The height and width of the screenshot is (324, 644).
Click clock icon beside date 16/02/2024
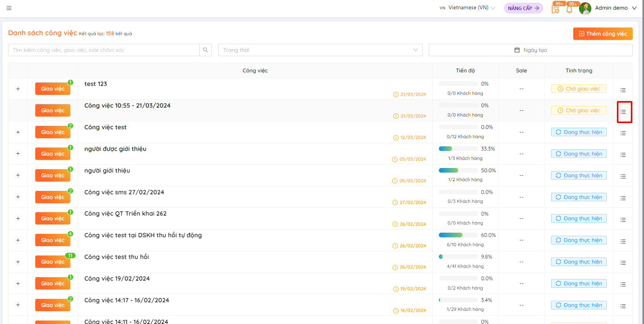point(396,311)
